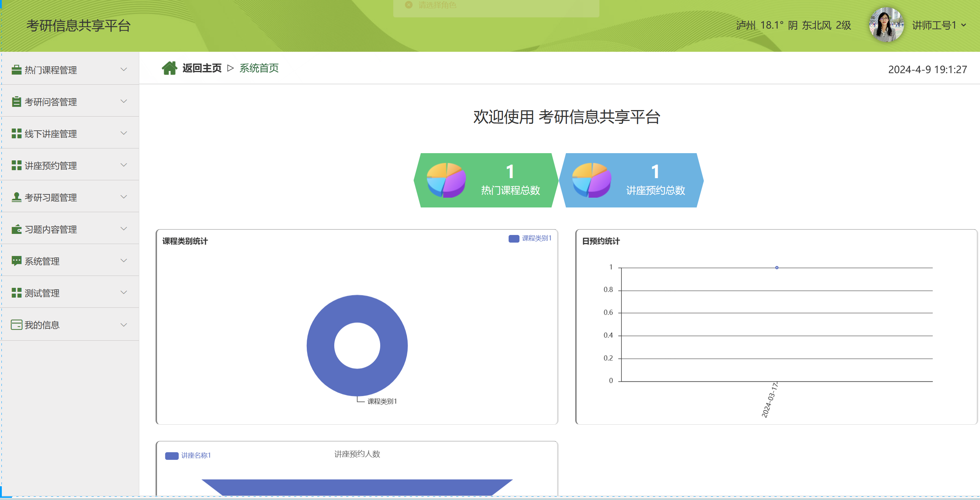Click the 返回主页 breadcrumb link
This screenshot has height=500, width=980.
[201, 68]
